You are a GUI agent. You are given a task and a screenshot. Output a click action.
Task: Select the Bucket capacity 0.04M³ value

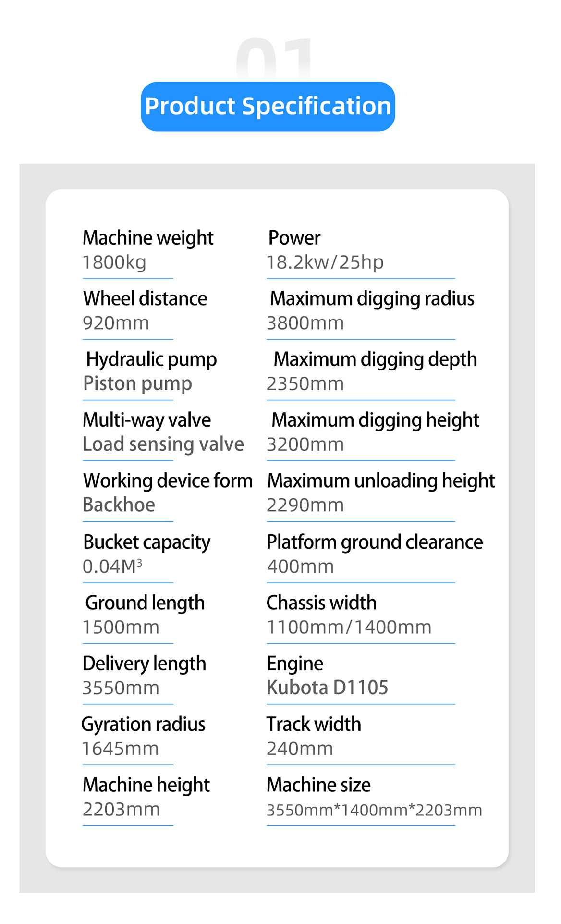112,566
